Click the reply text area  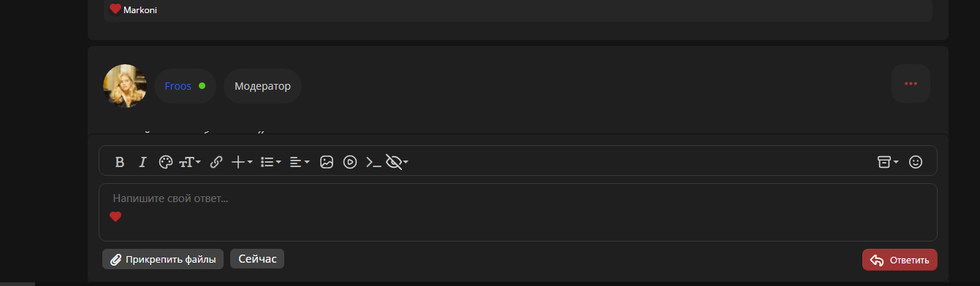pos(518,212)
